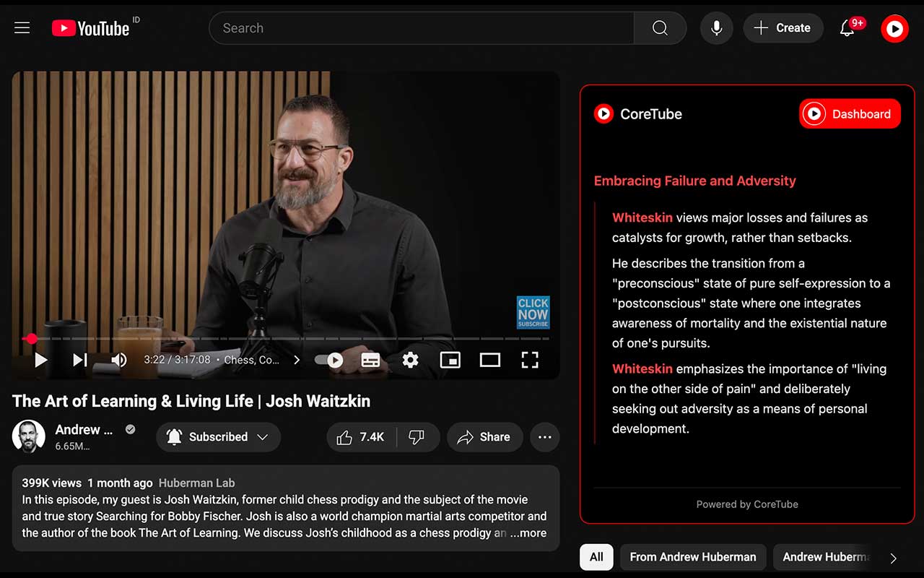
Task: Open the next chapter chevron after Chess
Action: [x=297, y=359]
